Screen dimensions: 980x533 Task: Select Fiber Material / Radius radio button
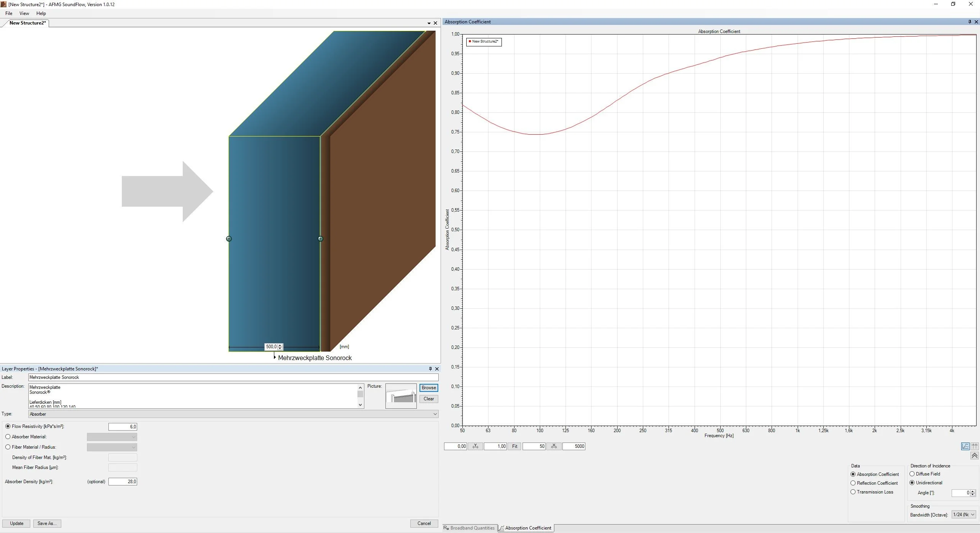point(8,447)
